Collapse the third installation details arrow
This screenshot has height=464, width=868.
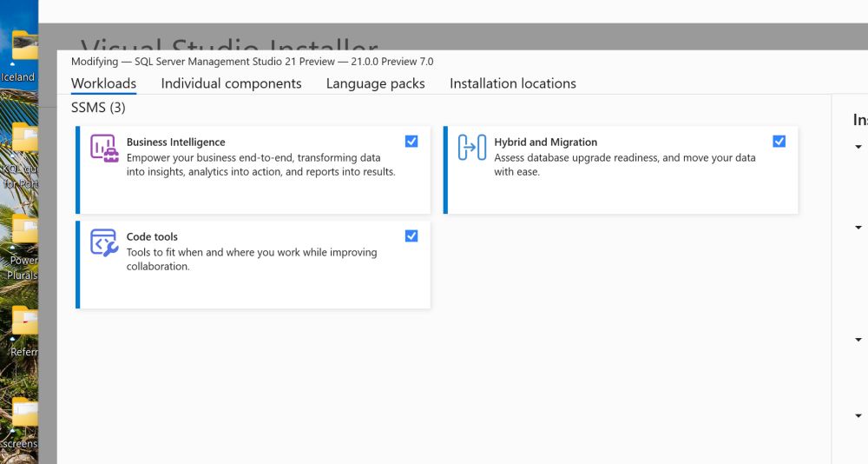tap(858, 340)
